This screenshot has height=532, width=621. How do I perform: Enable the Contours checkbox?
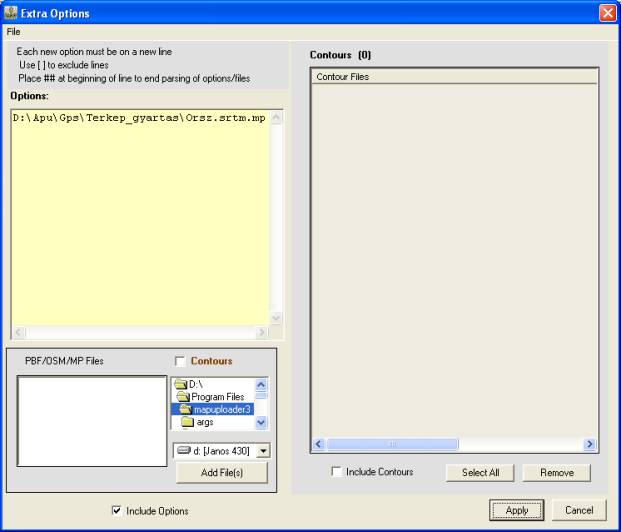click(180, 361)
